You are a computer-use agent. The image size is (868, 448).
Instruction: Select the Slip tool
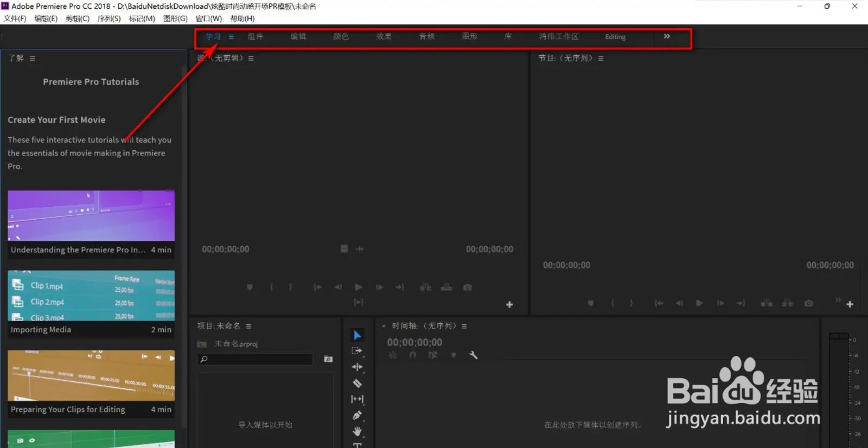[357, 399]
